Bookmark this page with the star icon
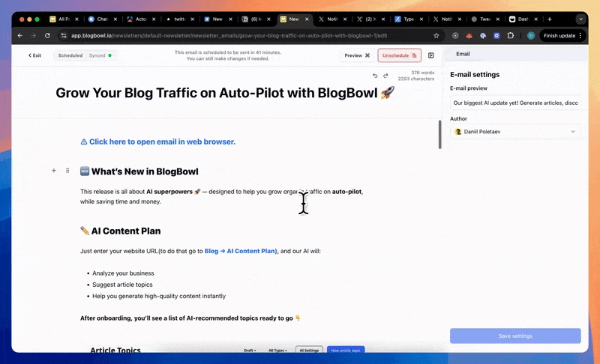The height and width of the screenshot is (364, 600). 436,35
